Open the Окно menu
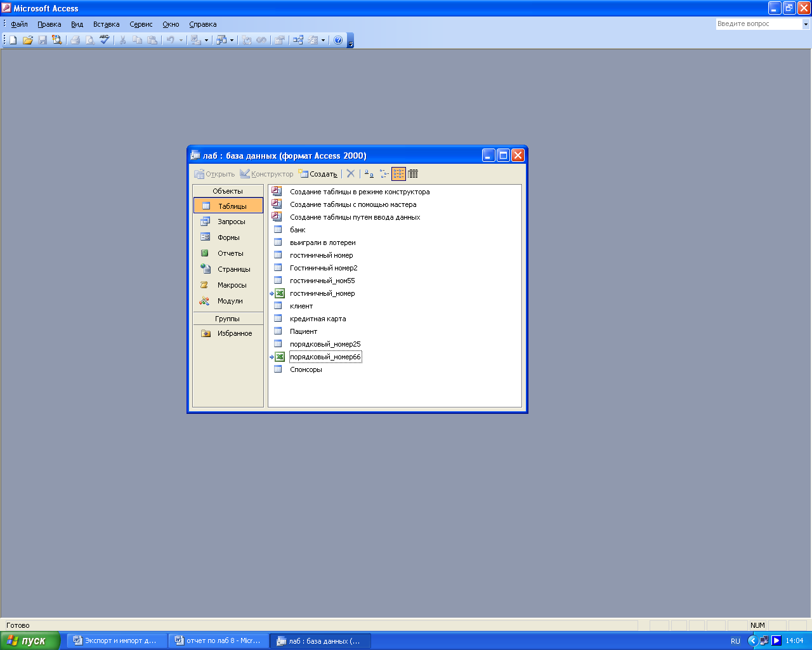Viewport: 812px width, 650px height. pos(171,24)
